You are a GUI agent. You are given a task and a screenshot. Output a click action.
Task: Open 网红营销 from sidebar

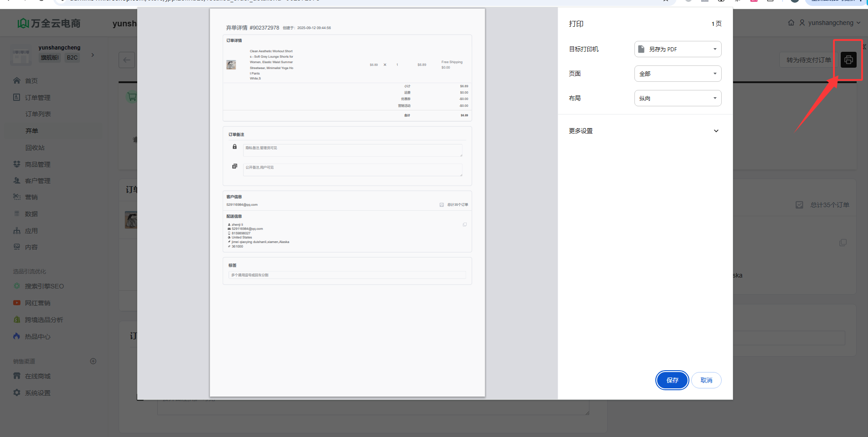click(x=37, y=303)
